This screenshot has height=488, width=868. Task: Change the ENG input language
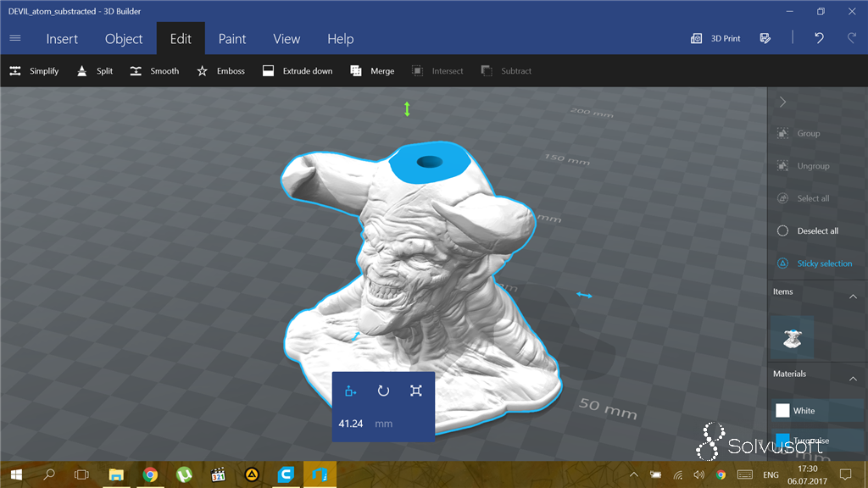[771, 474]
